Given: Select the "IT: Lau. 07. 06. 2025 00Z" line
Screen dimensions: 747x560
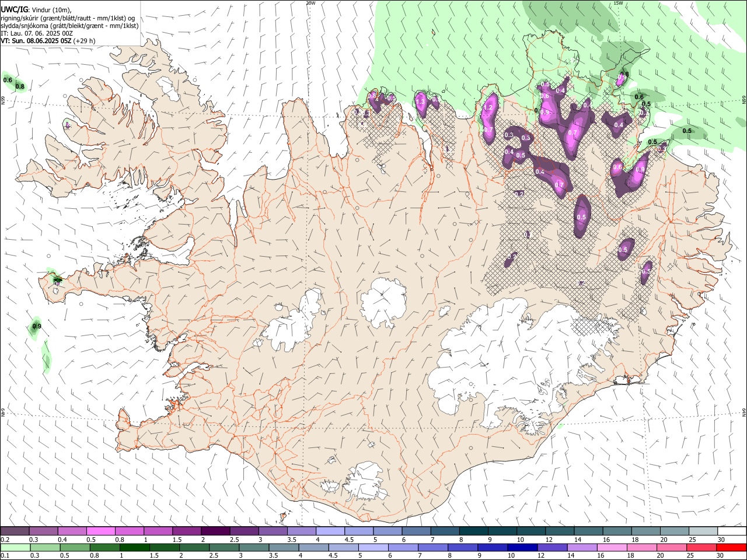Looking at the screenshot, I should [x=37, y=33].
